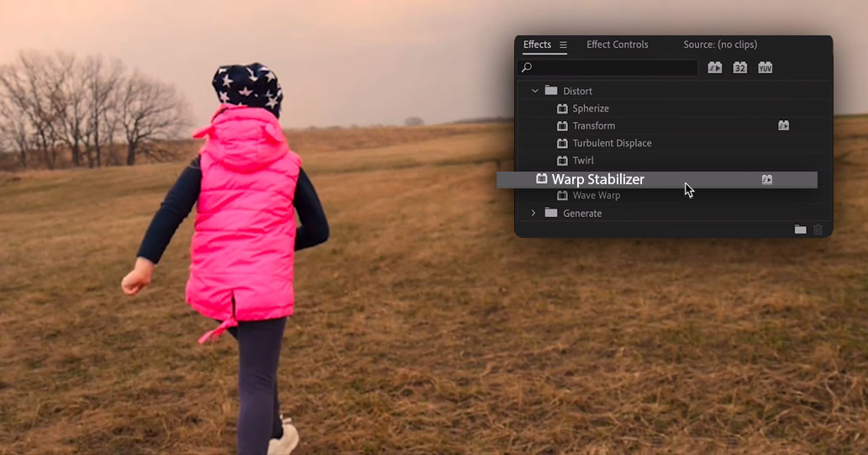Select the Transform effect
The height and width of the screenshot is (455, 868).
593,126
